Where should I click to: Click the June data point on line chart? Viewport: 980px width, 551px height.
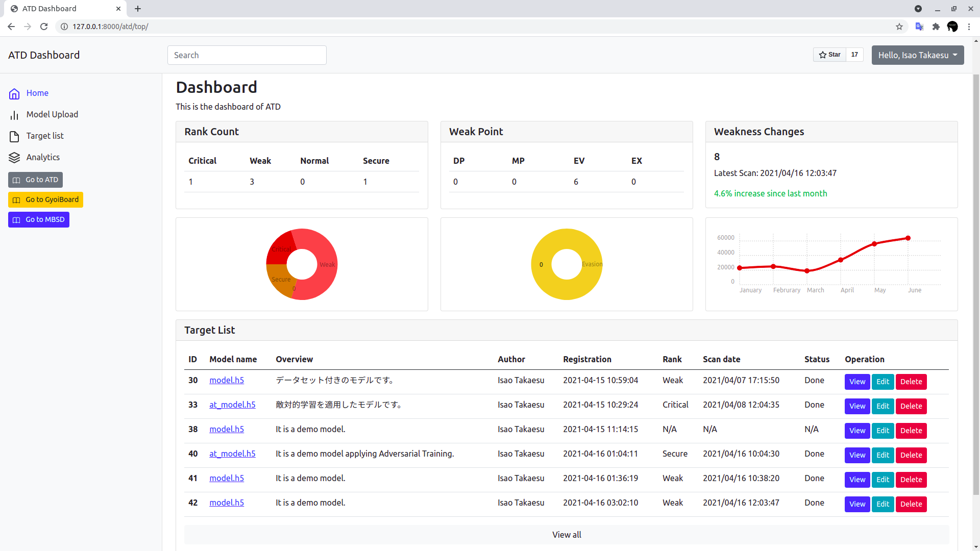(x=908, y=238)
